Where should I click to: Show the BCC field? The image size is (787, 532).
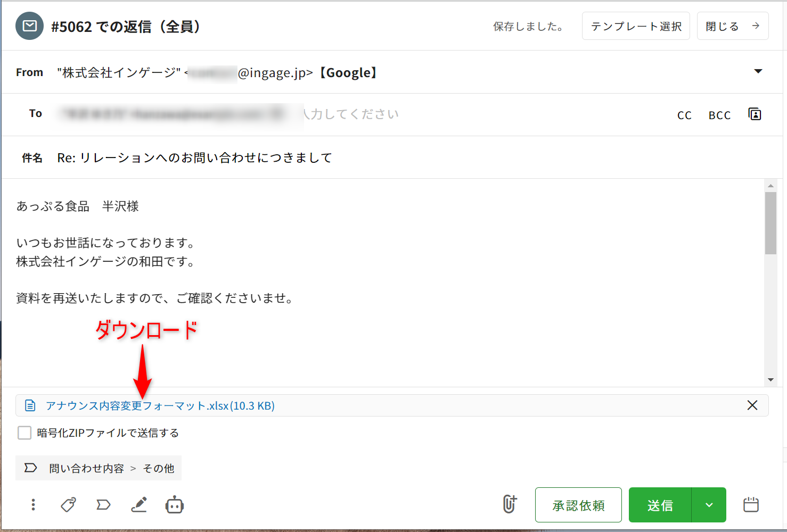click(719, 115)
